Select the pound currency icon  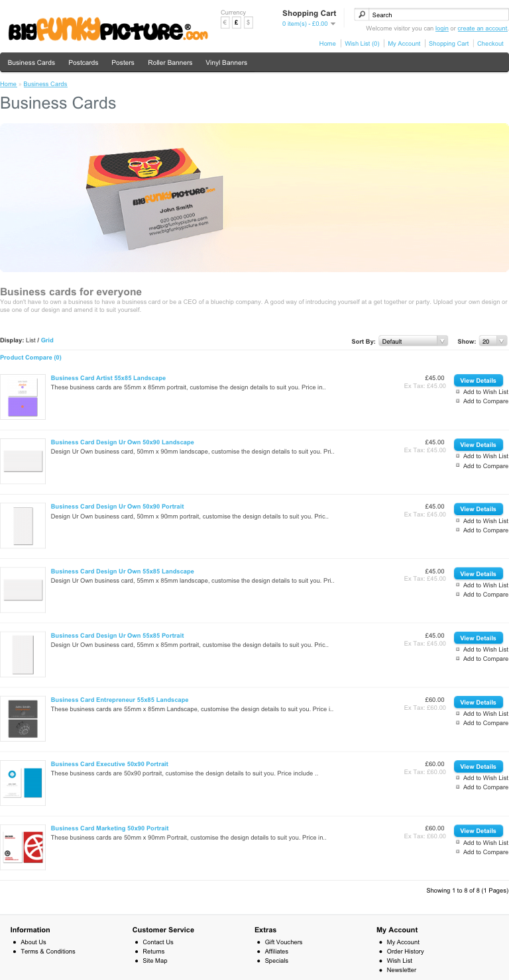[x=237, y=23]
